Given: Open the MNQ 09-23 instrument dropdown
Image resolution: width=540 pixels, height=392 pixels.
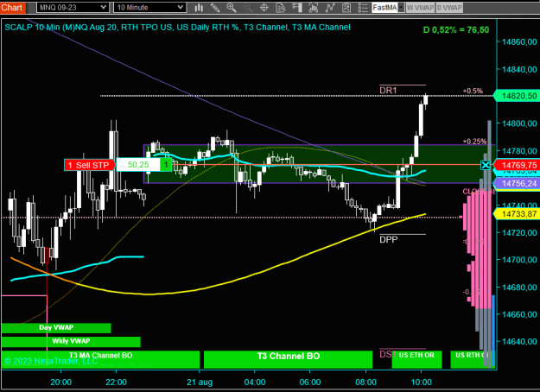Looking at the screenshot, I should pos(73,7).
